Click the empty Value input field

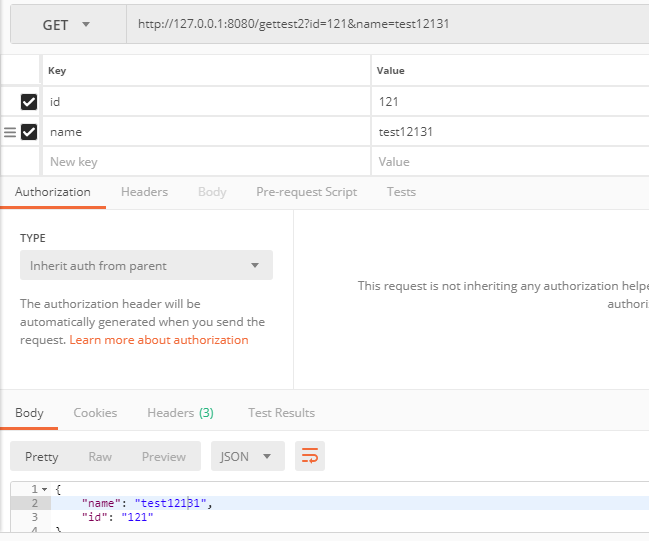[x=510, y=162]
